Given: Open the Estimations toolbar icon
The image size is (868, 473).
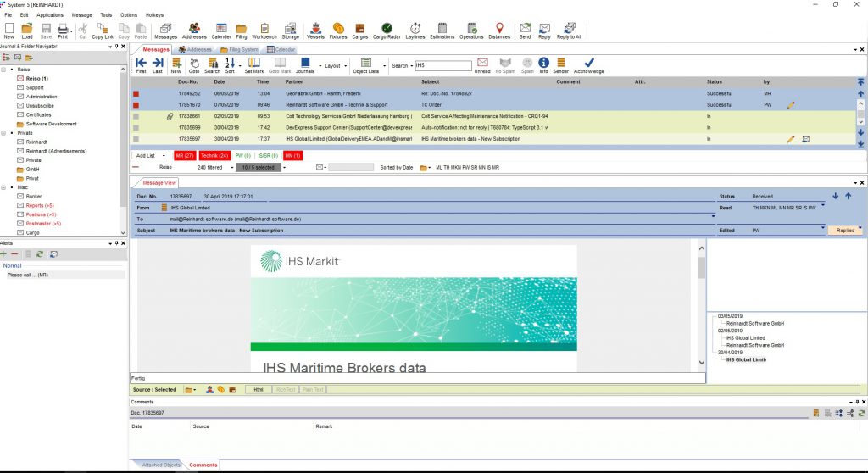Looking at the screenshot, I should pos(442,31).
